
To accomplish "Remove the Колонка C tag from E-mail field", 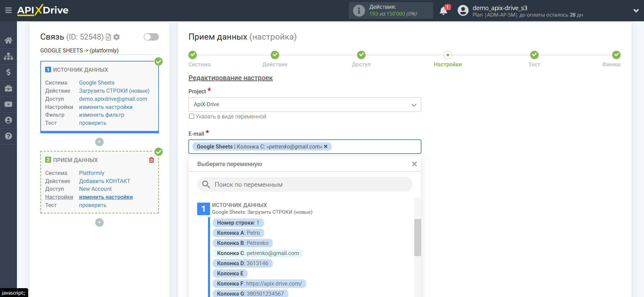I will 326,146.
